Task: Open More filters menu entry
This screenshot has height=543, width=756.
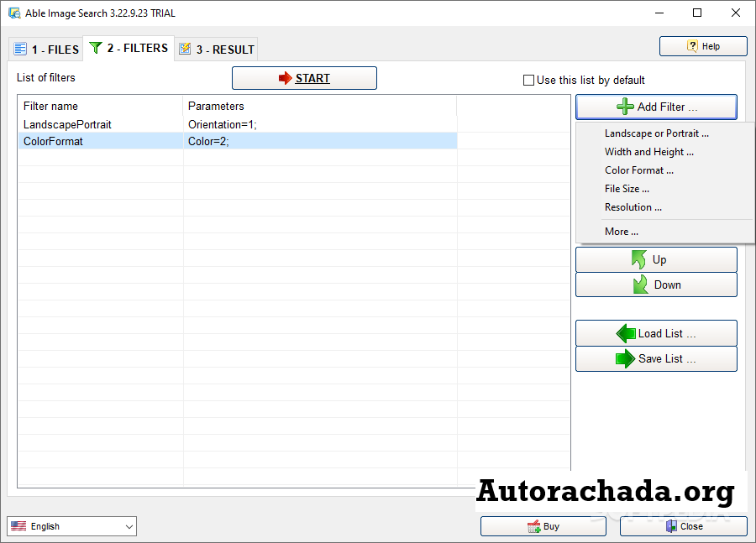Action: 622,232
